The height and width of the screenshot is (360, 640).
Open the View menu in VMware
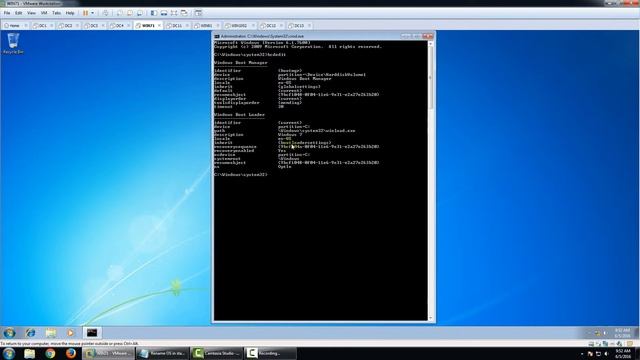(31, 13)
